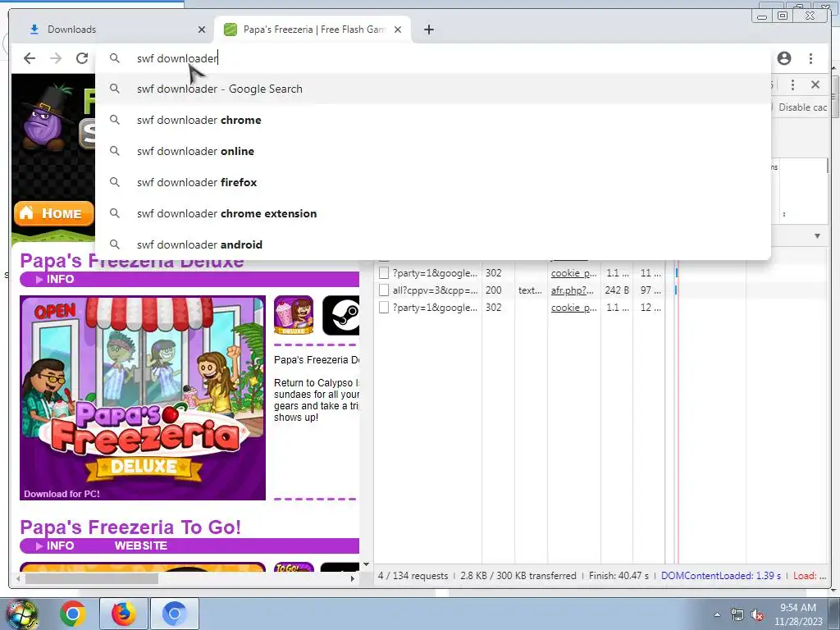Expand INFO under Papa's Freezeria To Go!
This screenshot has width=840, height=630.
(55, 546)
